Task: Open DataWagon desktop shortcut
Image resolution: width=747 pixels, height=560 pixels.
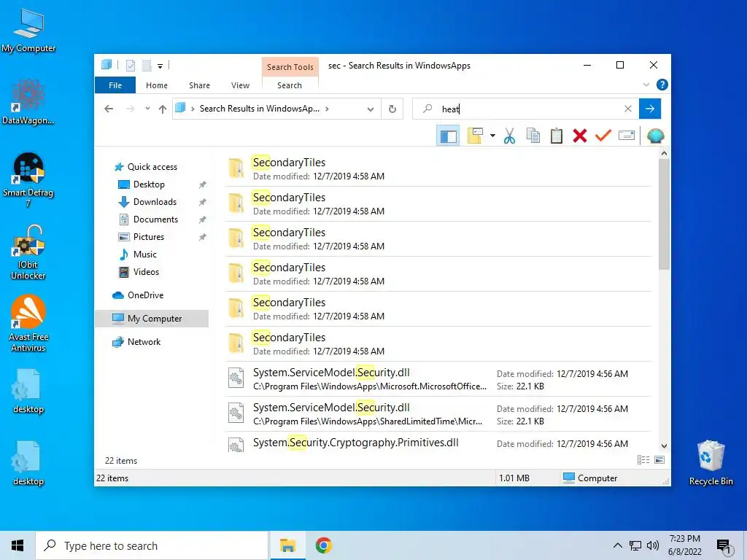Action: coord(28,102)
